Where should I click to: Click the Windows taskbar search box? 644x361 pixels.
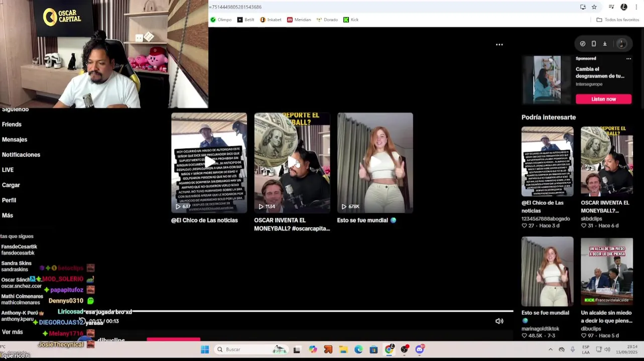[251, 349]
